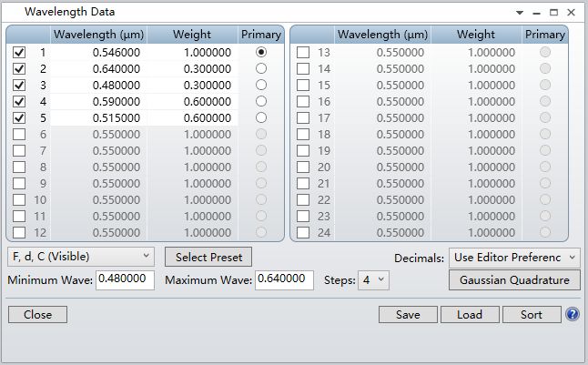Open the window options dropdown arrow in title bar

point(519,13)
